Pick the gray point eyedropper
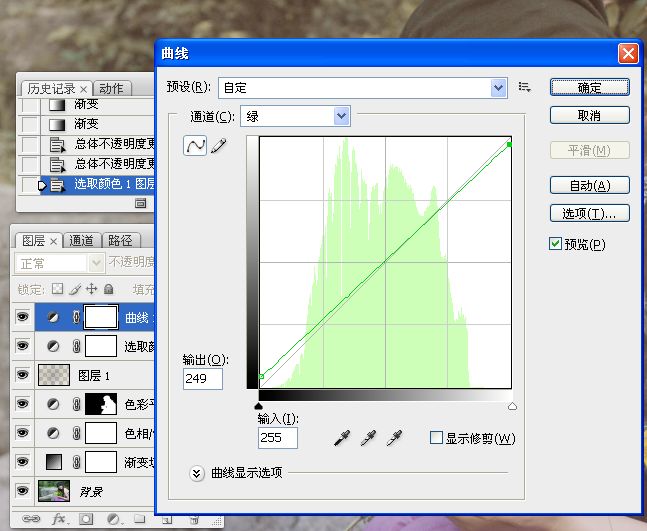This screenshot has height=531, width=647. pos(368,438)
